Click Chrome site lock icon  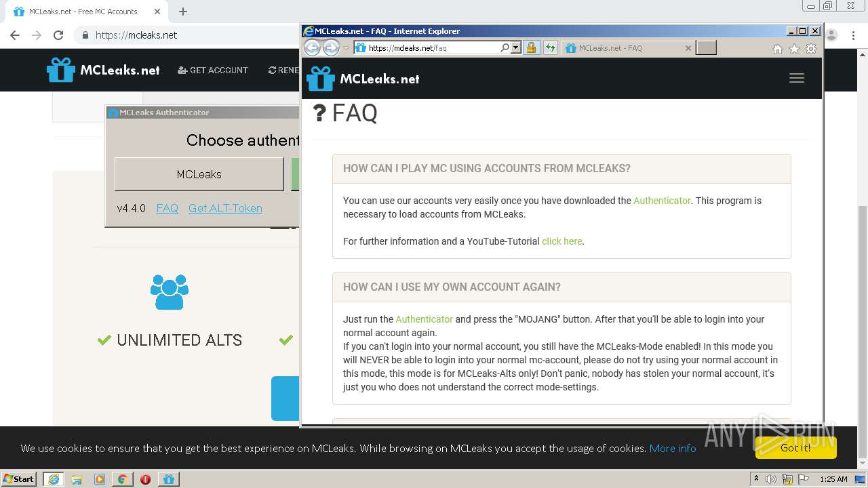pyautogui.click(x=85, y=35)
